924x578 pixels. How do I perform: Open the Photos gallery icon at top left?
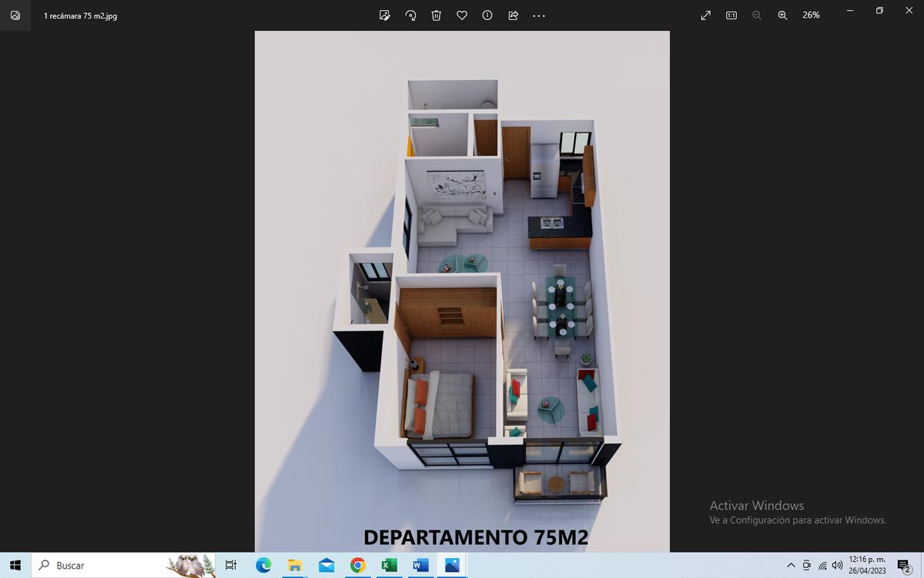point(15,15)
